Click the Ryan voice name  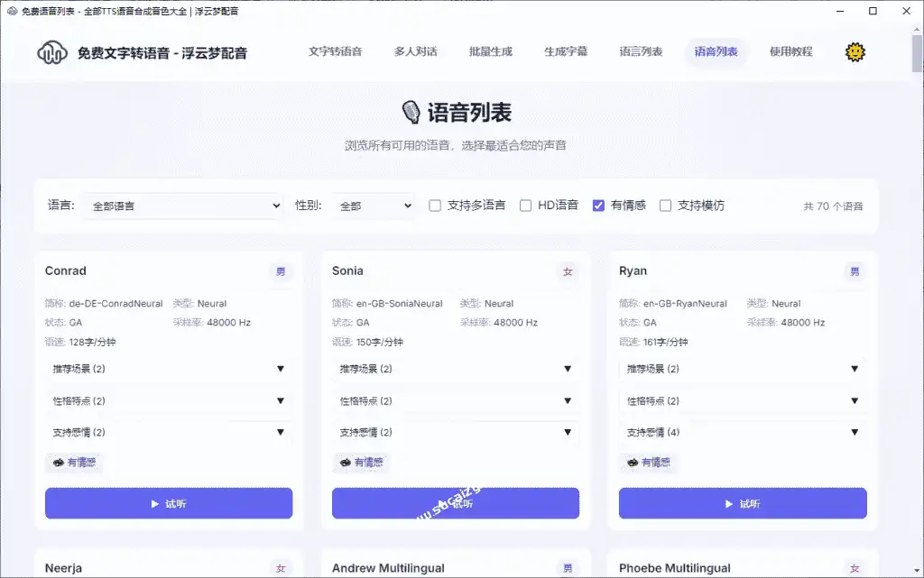pos(633,271)
